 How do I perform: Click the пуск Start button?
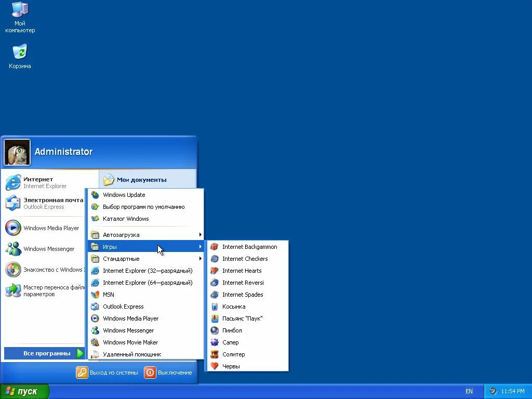click(x=24, y=392)
